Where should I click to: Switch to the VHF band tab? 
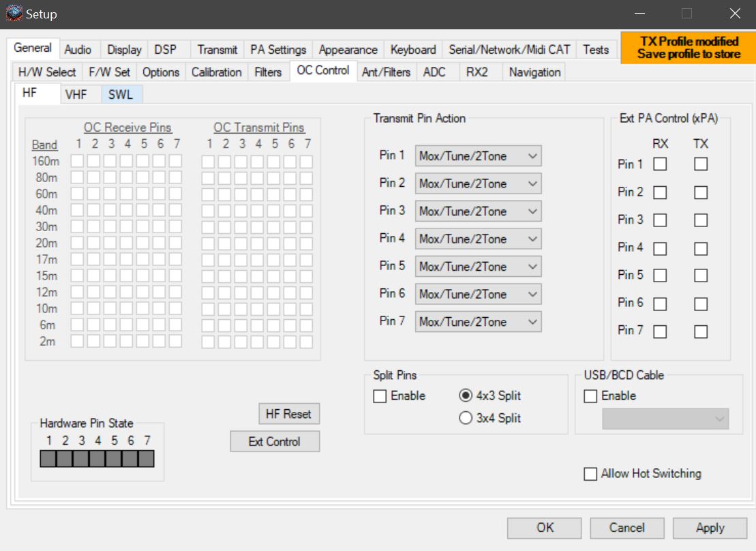[76, 95]
